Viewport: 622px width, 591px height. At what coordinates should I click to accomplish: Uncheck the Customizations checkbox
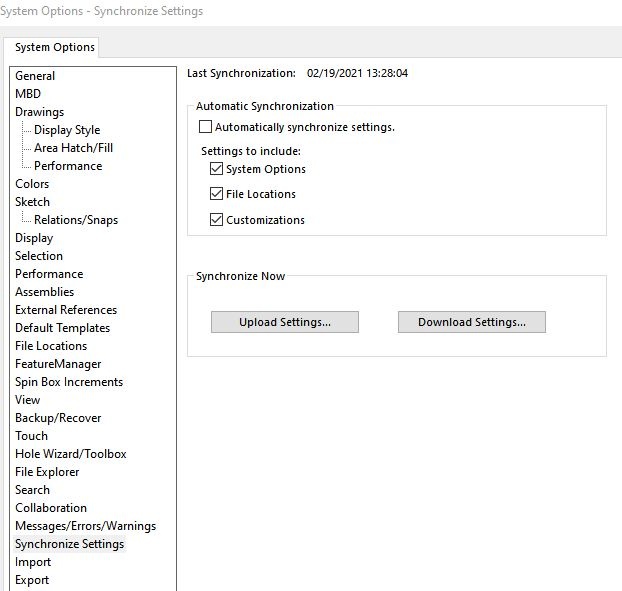[216, 219]
